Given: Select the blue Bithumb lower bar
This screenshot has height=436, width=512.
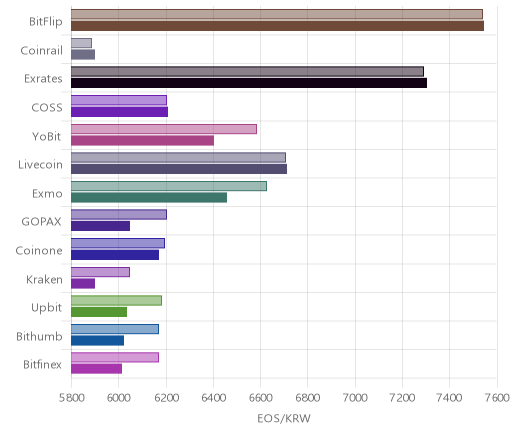Looking at the screenshot, I should point(97,340).
